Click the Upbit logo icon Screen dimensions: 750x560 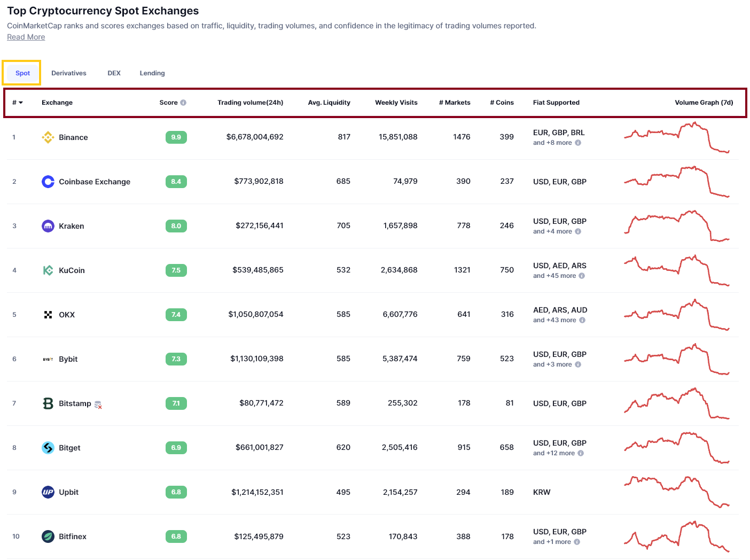48,492
